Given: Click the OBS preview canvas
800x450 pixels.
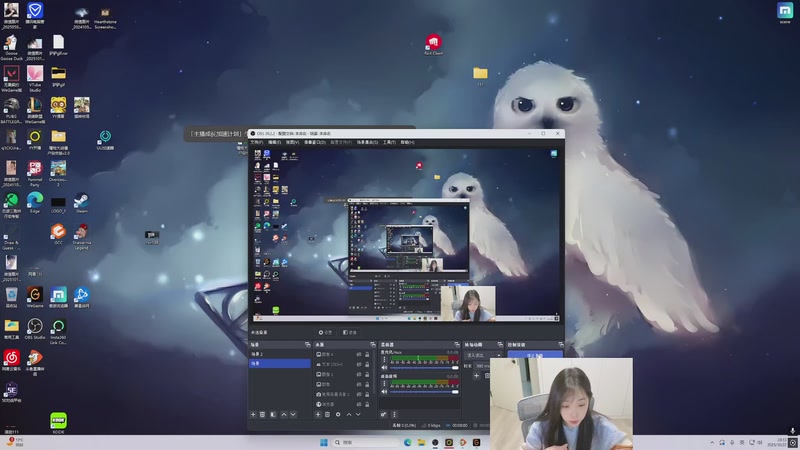Looking at the screenshot, I should coord(406,235).
